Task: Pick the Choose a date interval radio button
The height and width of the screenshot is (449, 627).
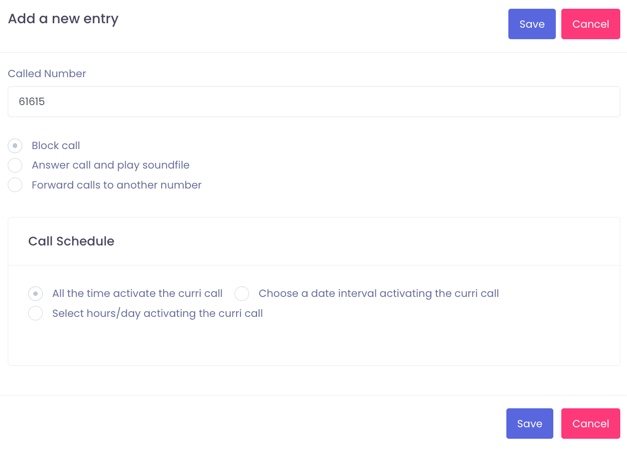Action: click(242, 294)
